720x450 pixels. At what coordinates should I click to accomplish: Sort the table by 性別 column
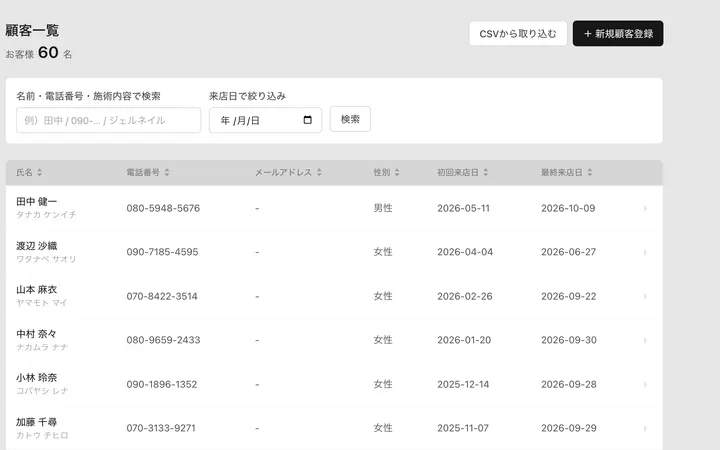click(386, 172)
